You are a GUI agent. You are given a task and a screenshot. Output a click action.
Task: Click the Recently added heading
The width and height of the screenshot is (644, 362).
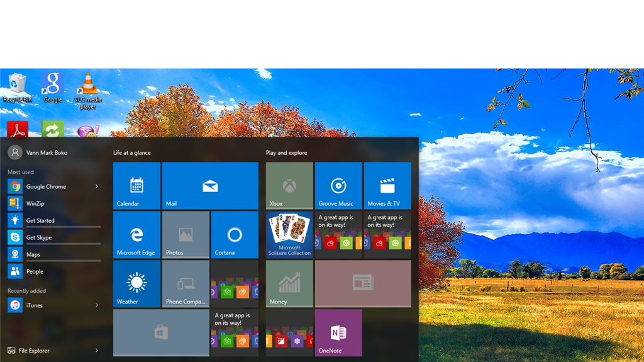[x=26, y=291]
